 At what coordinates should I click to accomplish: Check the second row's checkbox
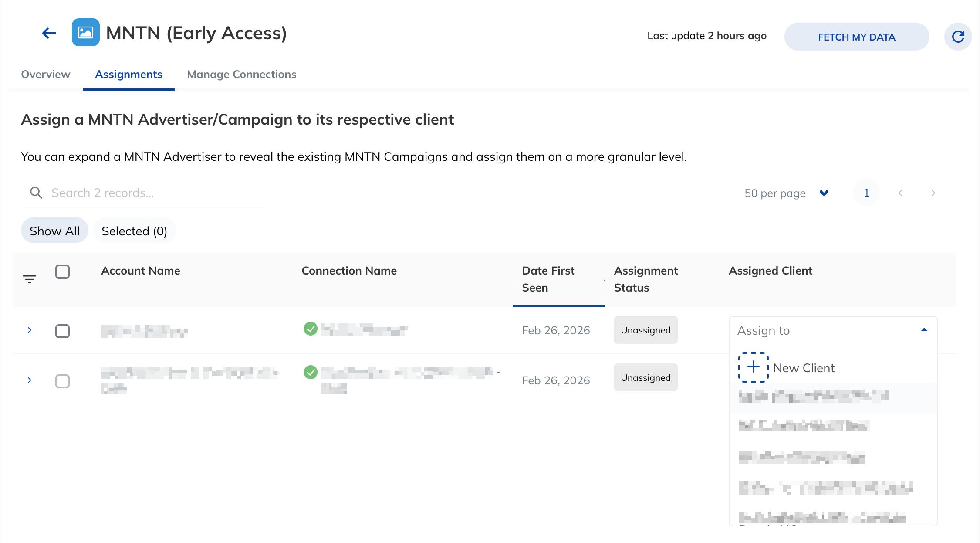(62, 381)
